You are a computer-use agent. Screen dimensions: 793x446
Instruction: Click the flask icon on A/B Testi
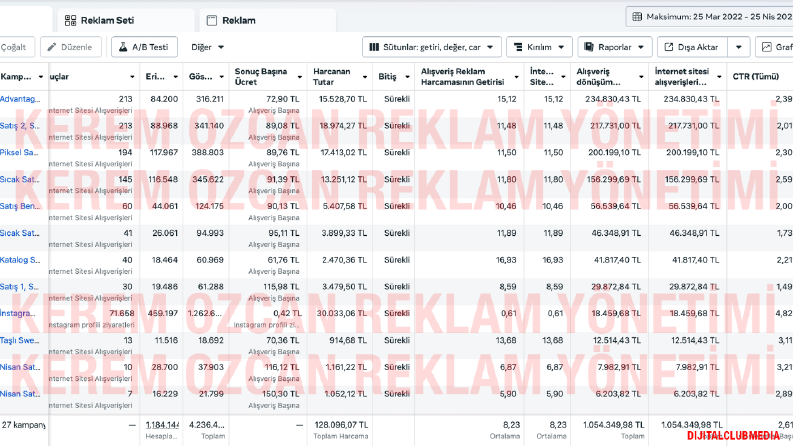click(123, 47)
